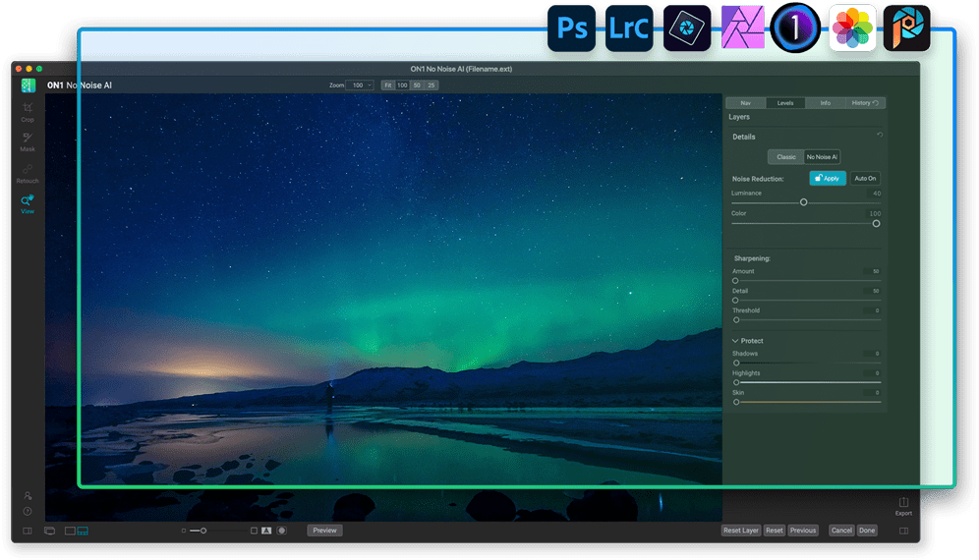
Task: Toggle the Auto On button
Action: [x=865, y=179]
